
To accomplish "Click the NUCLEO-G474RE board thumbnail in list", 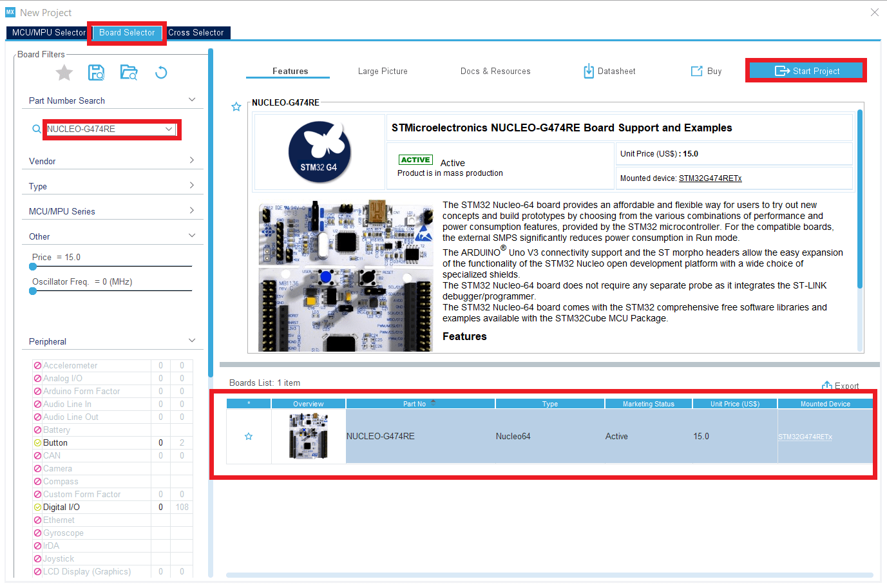I will pyautogui.click(x=309, y=436).
